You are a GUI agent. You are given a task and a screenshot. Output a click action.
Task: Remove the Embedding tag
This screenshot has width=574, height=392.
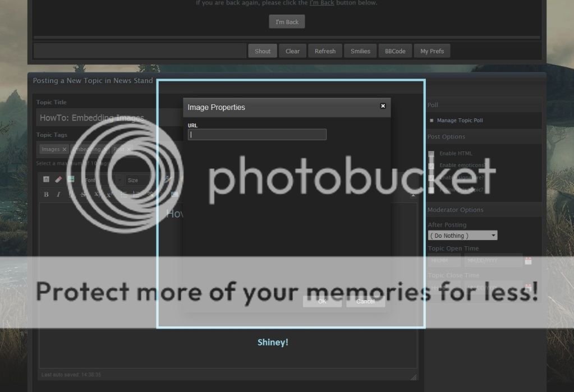[105, 149]
